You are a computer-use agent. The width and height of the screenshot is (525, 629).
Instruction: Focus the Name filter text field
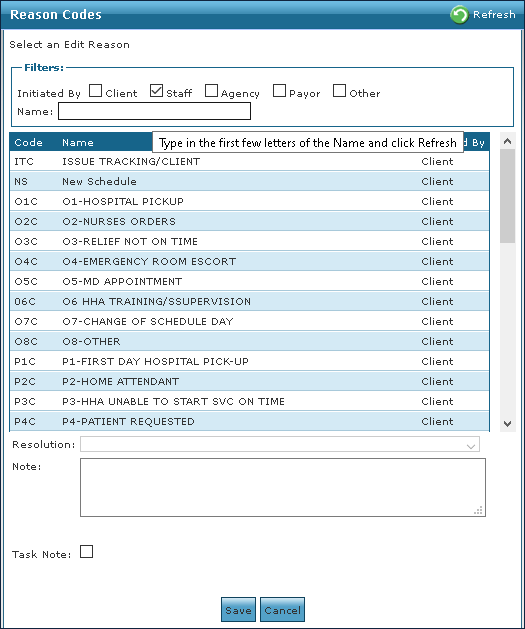click(154, 111)
